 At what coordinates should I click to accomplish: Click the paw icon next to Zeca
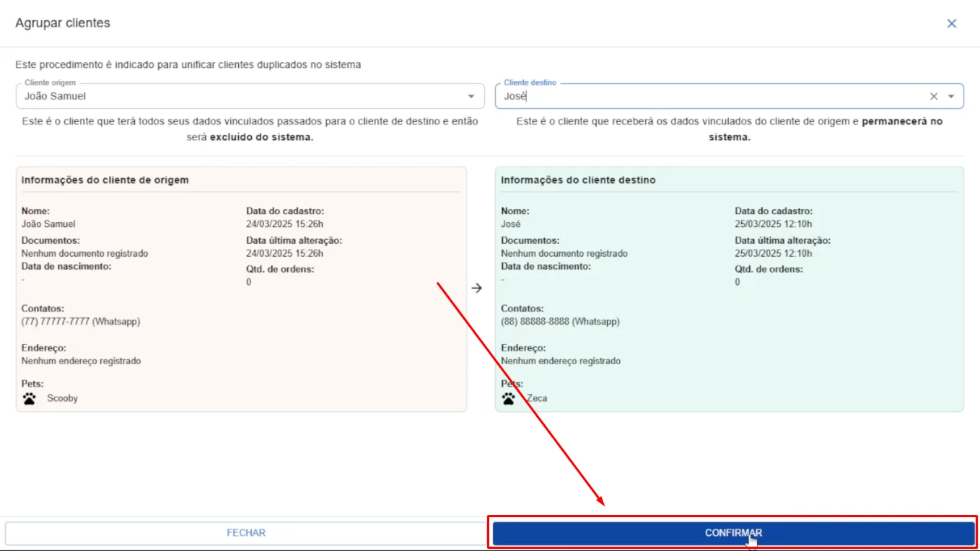pyautogui.click(x=509, y=398)
